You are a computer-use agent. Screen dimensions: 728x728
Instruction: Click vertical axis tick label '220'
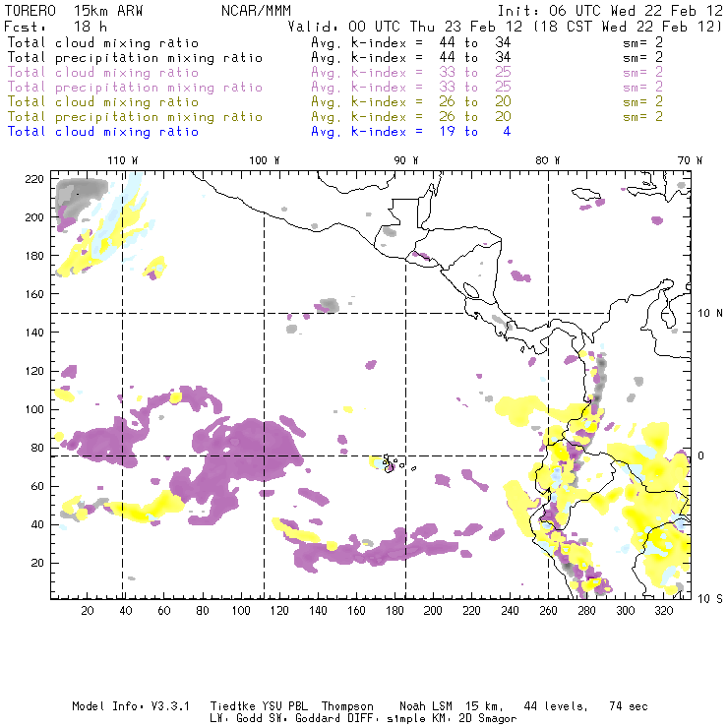[34, 179]
